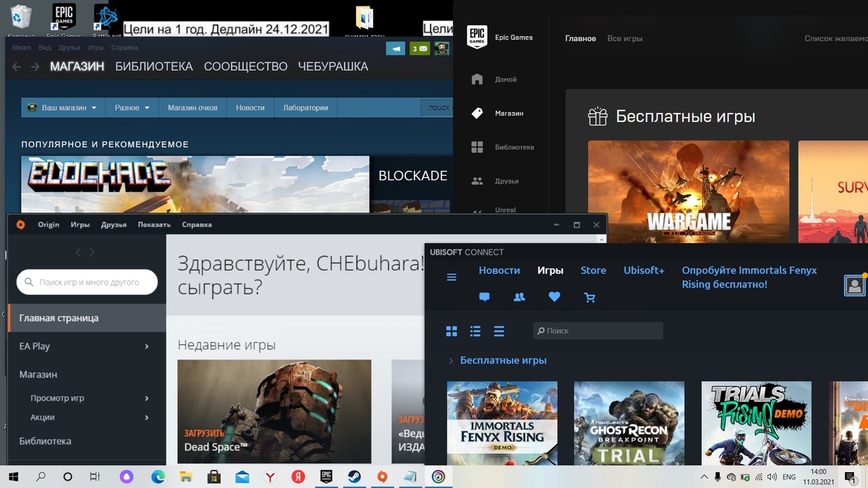Switch Ubisoft games to detailed list view
The height and width of the screenshot is (488, 868).
click(475, 331)
